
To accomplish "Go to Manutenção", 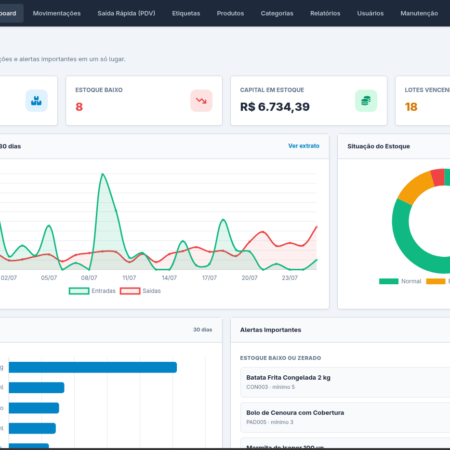I will coord(419,13).
